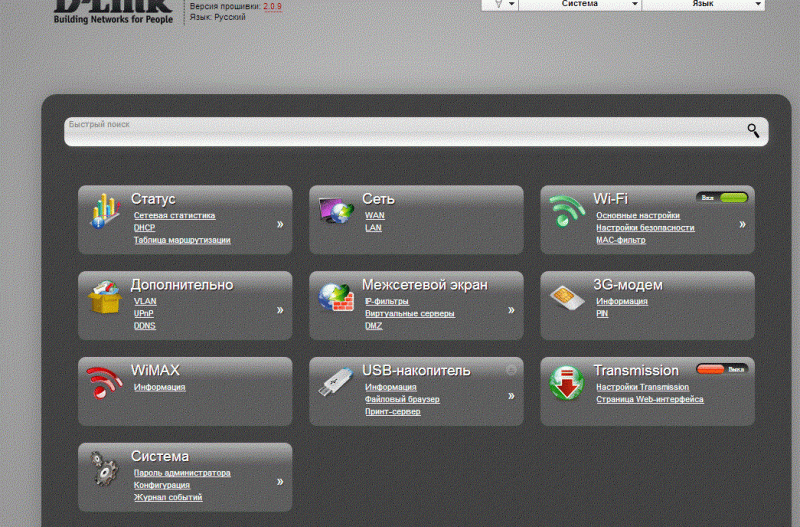Click the Transmission download arrow icon
The height and width of the screenshot is (527, 800).
point(567,383)
